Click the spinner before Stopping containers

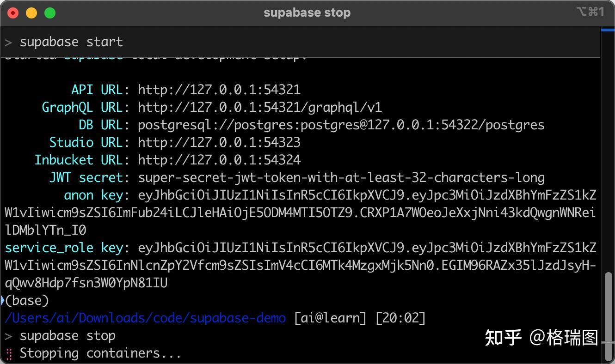9,353
